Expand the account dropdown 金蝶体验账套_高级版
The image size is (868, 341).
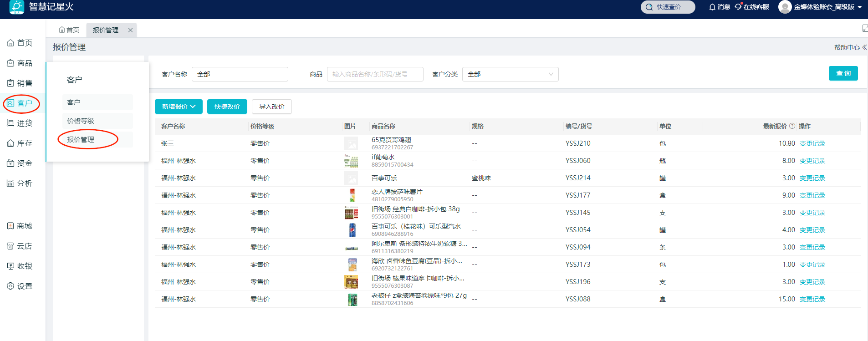click(827, 7)
